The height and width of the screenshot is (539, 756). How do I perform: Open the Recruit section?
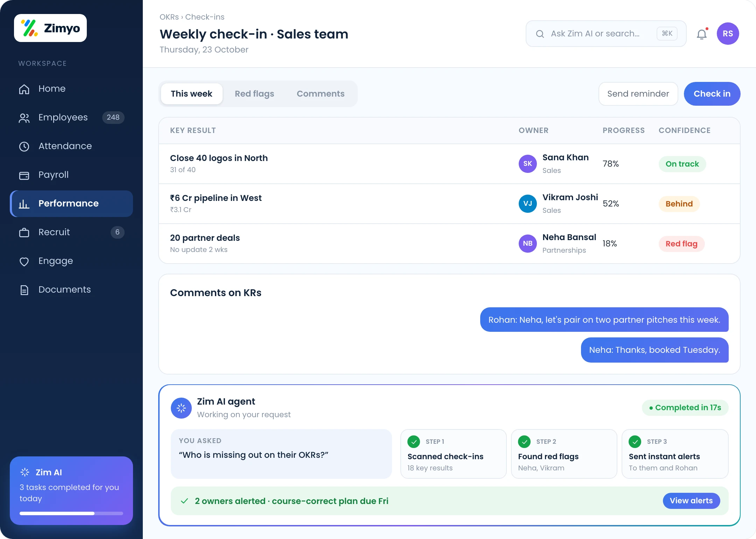71,232
